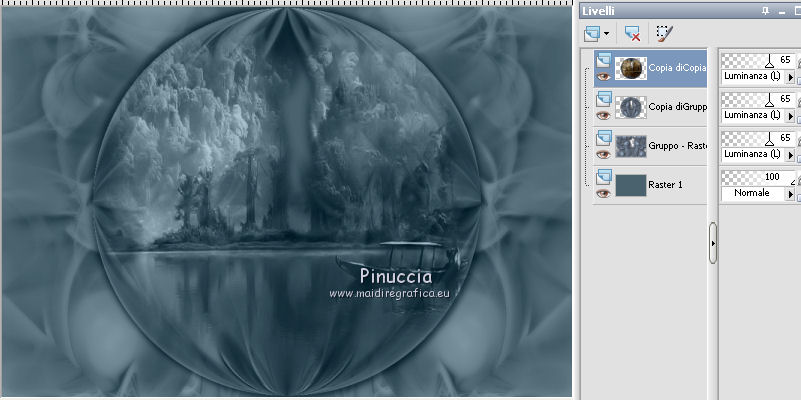Adjust opacity slider of Copia diCopia layer
The image size is (801, 400).
tap(759, 61)
